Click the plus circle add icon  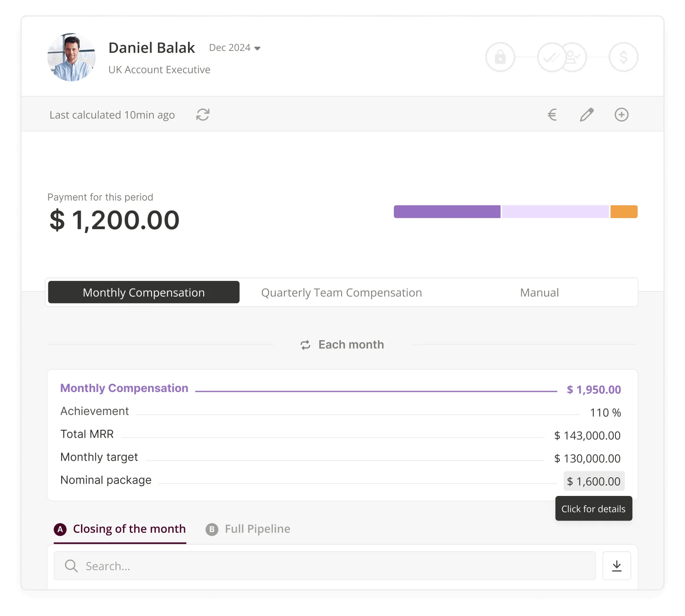[x=621, y=115]
